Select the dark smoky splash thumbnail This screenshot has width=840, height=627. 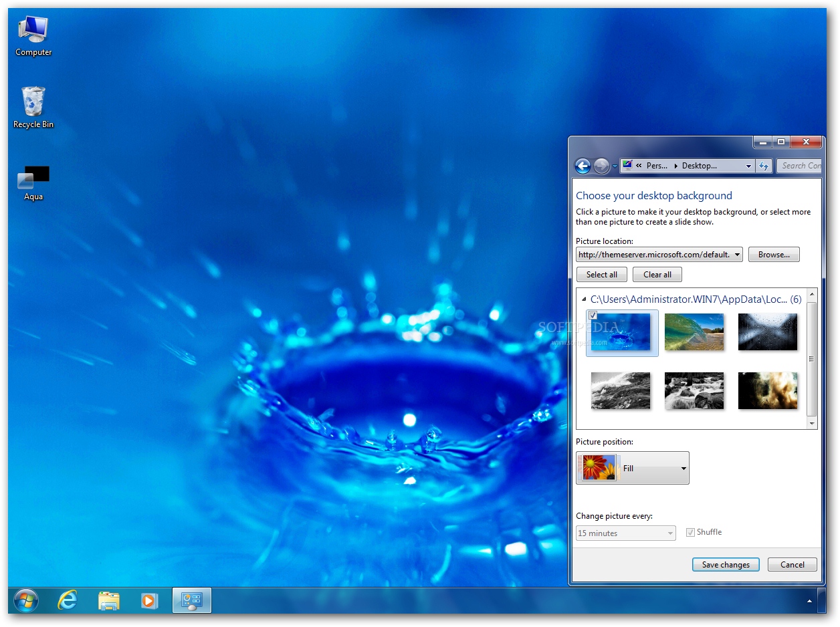point(768,390)
